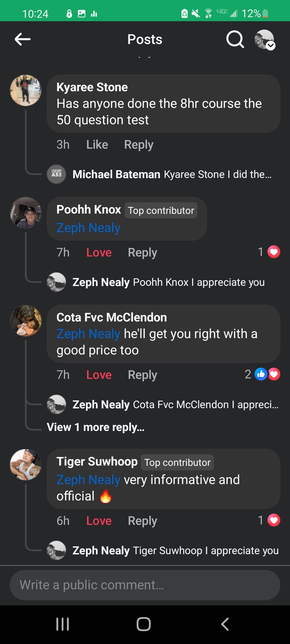Like Kyaree Stone's comment

point(97,145)
